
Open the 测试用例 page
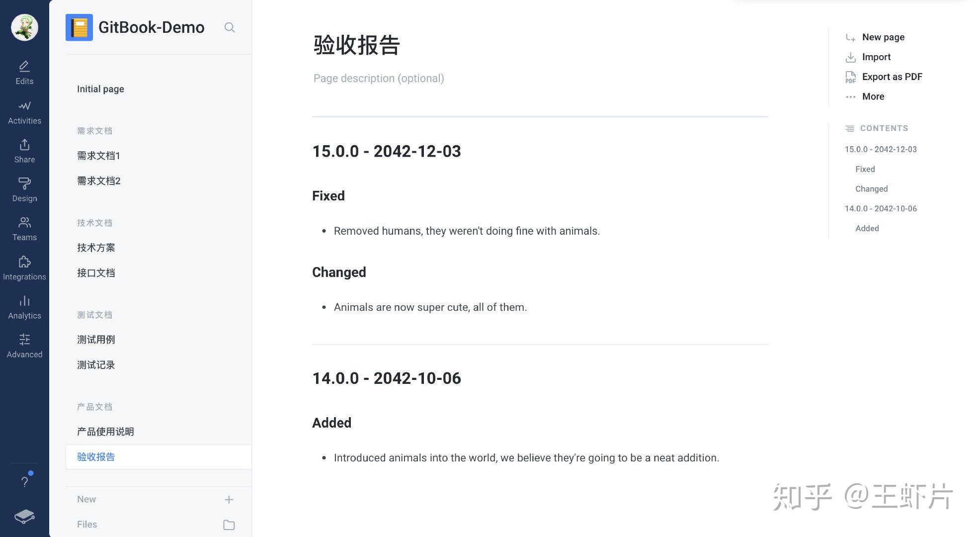95,339
